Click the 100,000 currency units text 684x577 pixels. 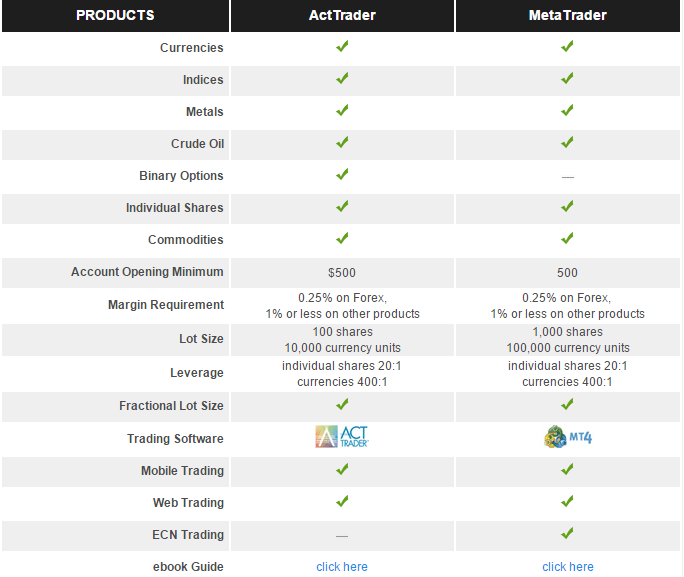tap(568, 348)
